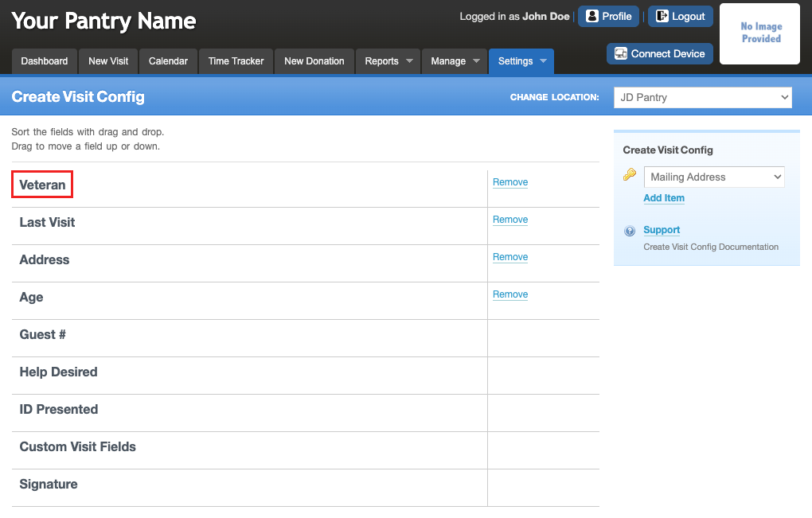Click the Profile person icon
The height and width of the screenshot is (518, 812).
pyautogui.click(x=592, y=16)
